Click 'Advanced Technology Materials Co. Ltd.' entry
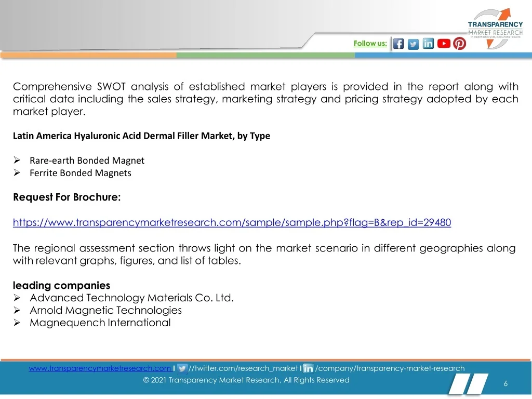532x399 pixels. (x=131, y=298)
